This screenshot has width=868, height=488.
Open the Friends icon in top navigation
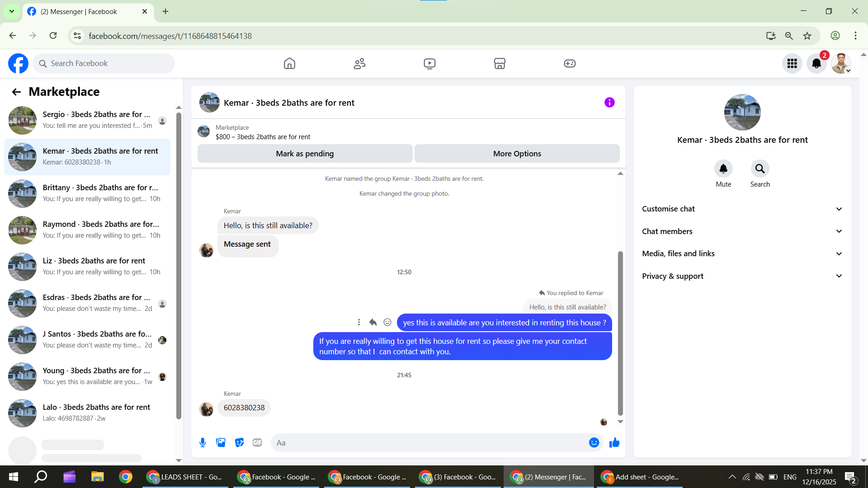click(x=359, y=64)
